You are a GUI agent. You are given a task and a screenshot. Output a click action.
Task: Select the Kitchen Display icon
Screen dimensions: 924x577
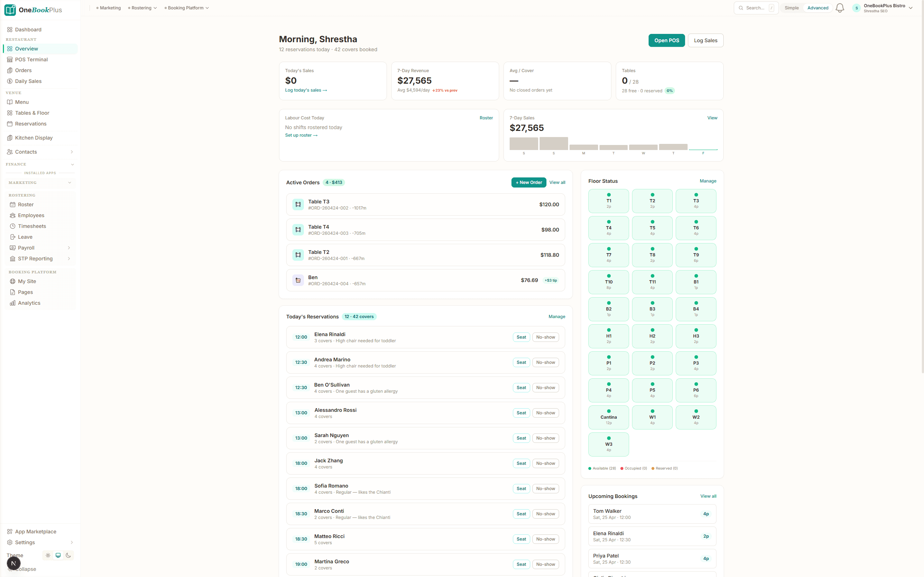tap(10, 137)
